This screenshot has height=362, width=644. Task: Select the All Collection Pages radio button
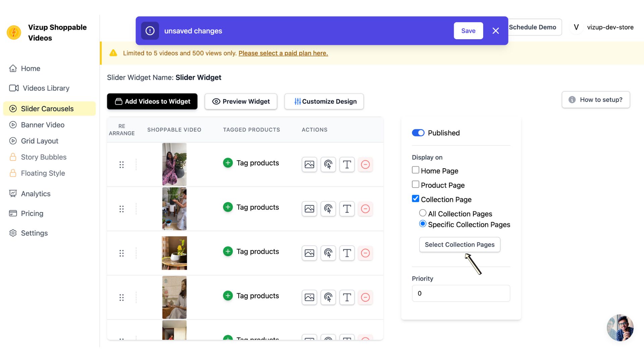[x=422, y=213]
